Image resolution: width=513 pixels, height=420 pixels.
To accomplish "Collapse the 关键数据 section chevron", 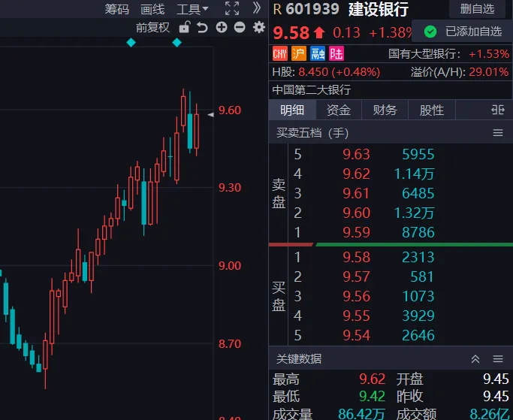I will click(x=475, y=359).
